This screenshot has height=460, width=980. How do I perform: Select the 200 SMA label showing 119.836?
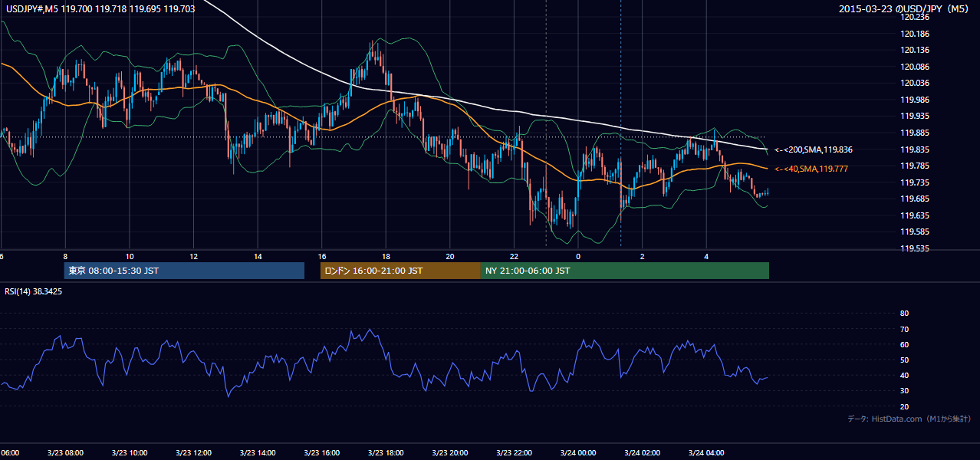pos(814,150)
